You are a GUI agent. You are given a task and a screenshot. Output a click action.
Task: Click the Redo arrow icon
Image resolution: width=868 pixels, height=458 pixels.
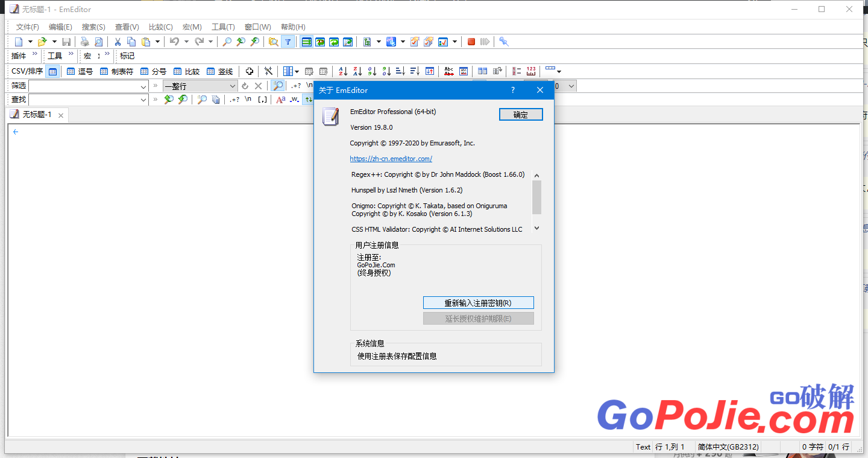tap(199, 42)
